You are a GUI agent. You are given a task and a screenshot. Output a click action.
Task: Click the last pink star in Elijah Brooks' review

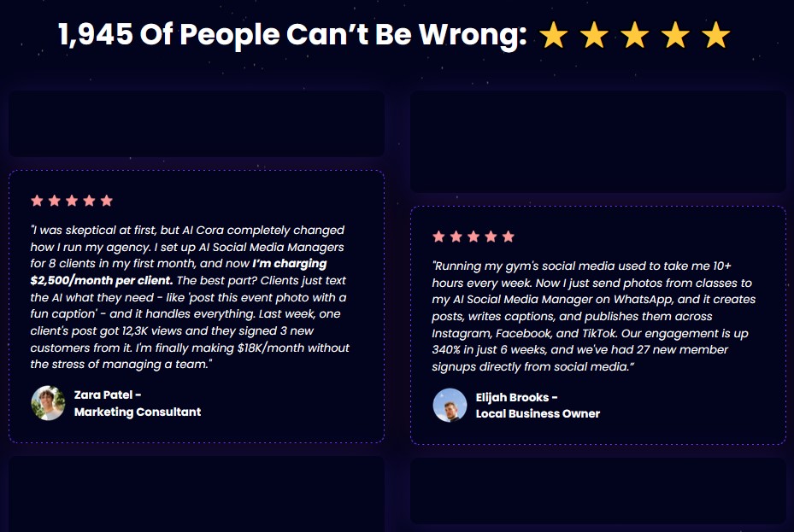point(509,237)
